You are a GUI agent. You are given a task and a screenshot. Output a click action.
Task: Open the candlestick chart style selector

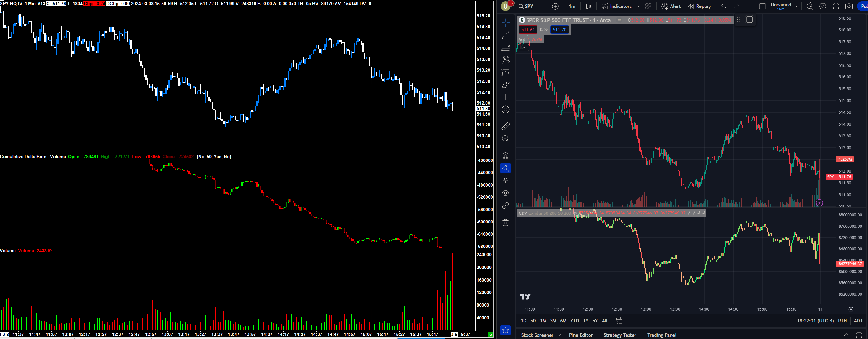(588, 6)
